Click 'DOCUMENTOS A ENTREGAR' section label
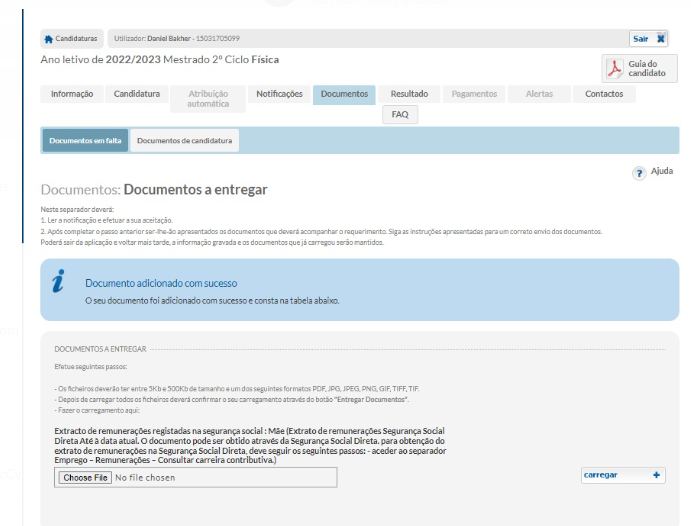Screen dimensions: 691x526 [100, 349]
